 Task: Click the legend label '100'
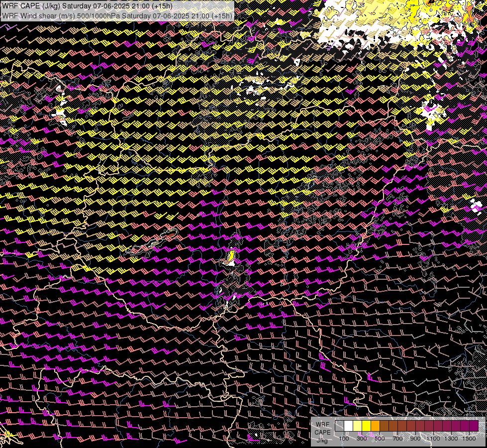(344, 439)
